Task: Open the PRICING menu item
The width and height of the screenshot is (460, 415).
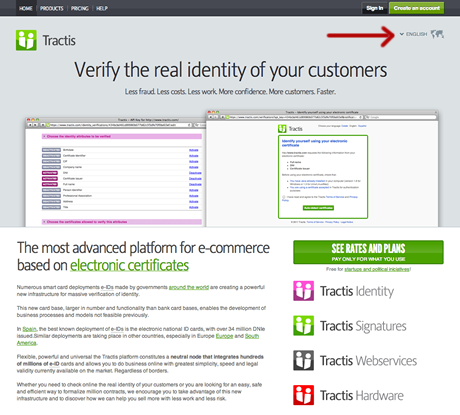Action: (80, 8)
